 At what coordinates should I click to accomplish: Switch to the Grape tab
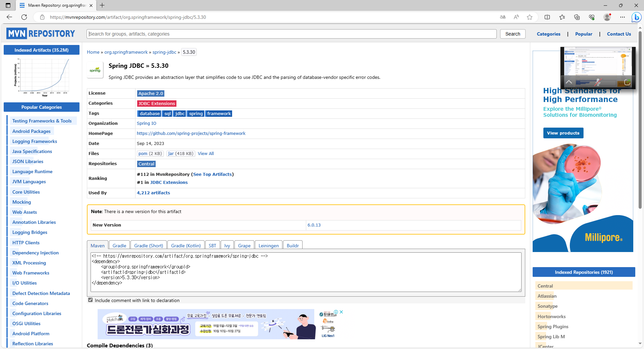244,246
